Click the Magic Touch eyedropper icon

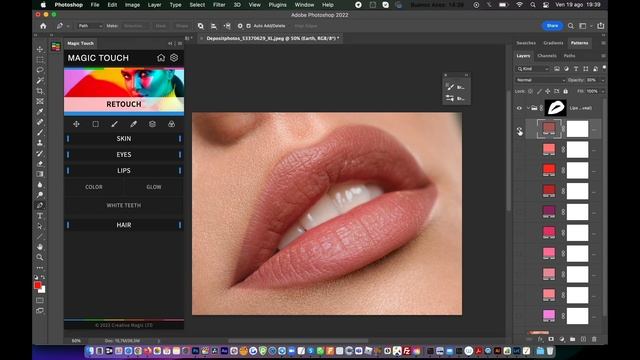click(x=133, y=124)
